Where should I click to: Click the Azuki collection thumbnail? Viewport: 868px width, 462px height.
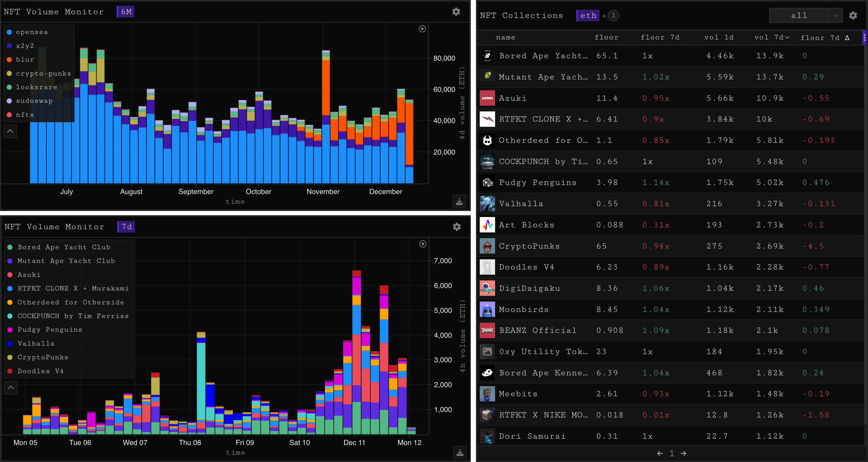tap(487, 98)
